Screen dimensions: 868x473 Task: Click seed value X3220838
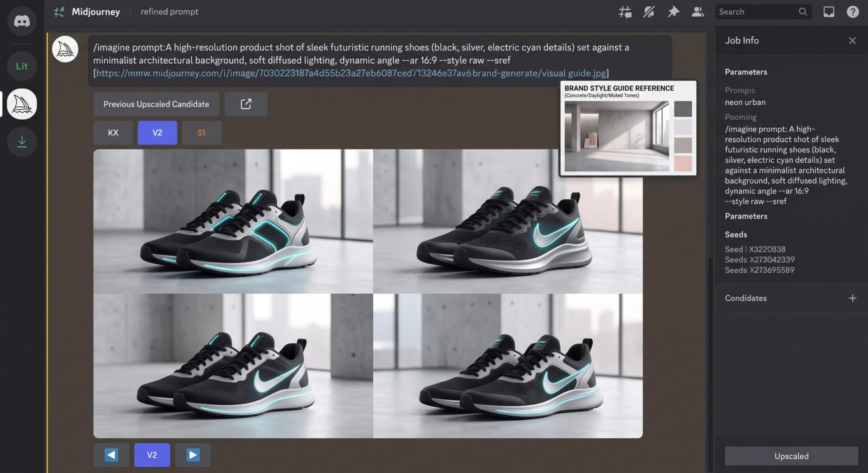pos(767,249)
